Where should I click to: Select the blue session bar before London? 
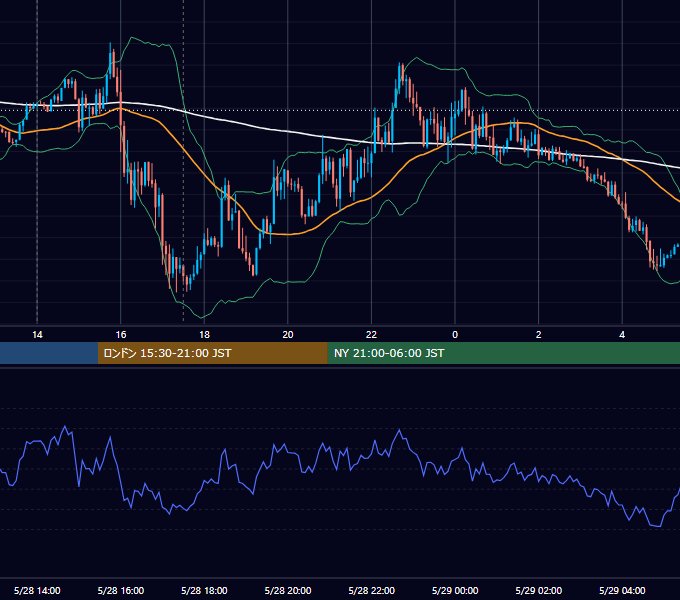pos(49,353)
